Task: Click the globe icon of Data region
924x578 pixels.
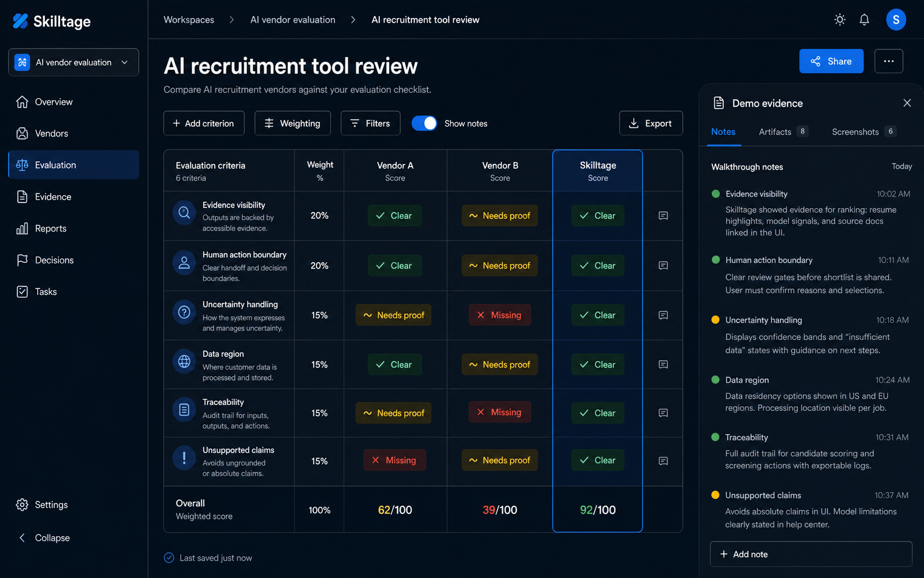Action: 184,362
